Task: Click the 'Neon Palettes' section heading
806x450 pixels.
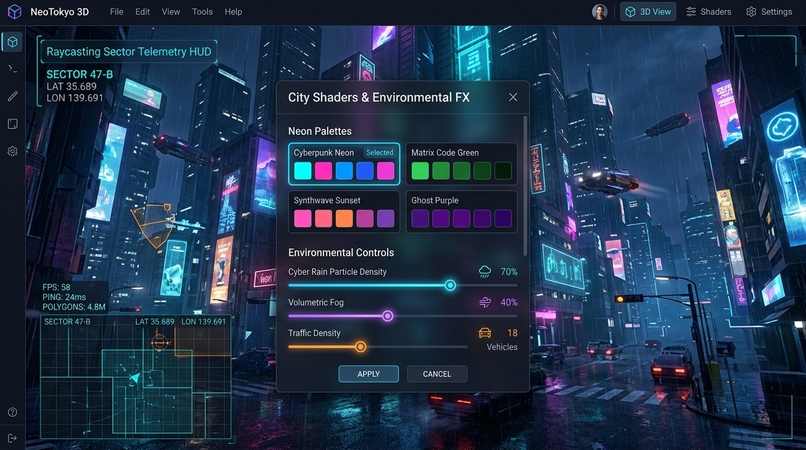Action: click(320, 131)
